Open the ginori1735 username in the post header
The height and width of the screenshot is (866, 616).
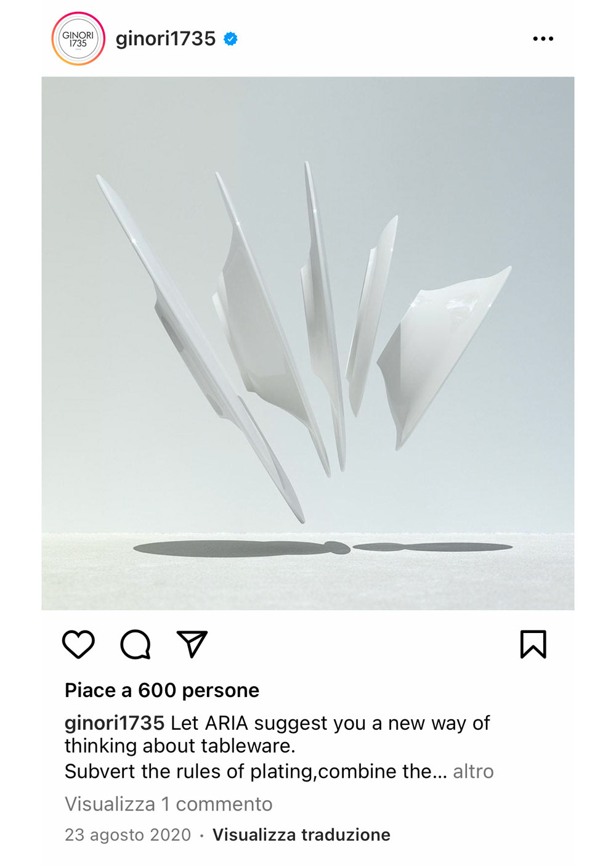coord(165,39)
